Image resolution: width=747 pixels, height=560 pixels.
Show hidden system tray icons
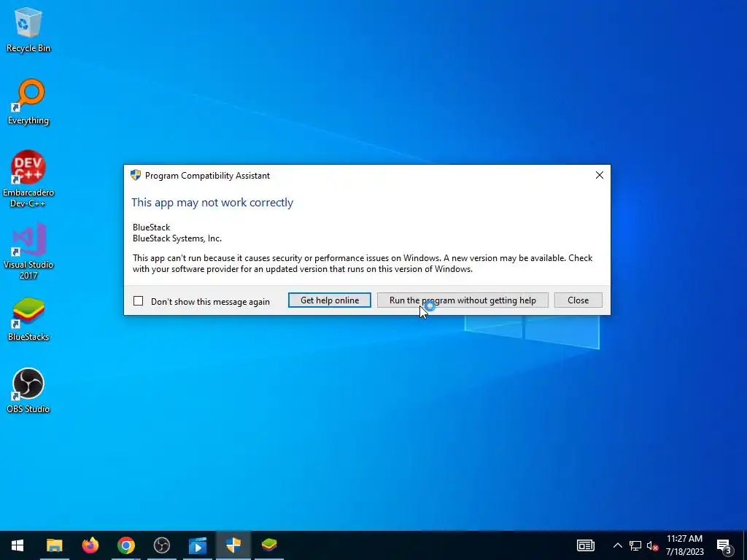pyautogui.click(x=617, y=545)
